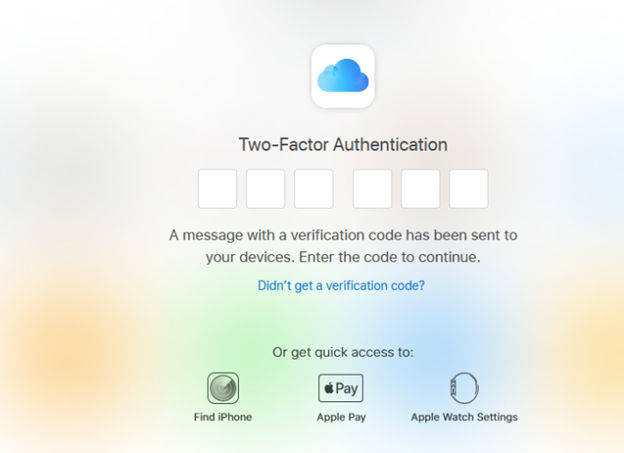Open the Apple Watch Settings icon

coord(464,388)
